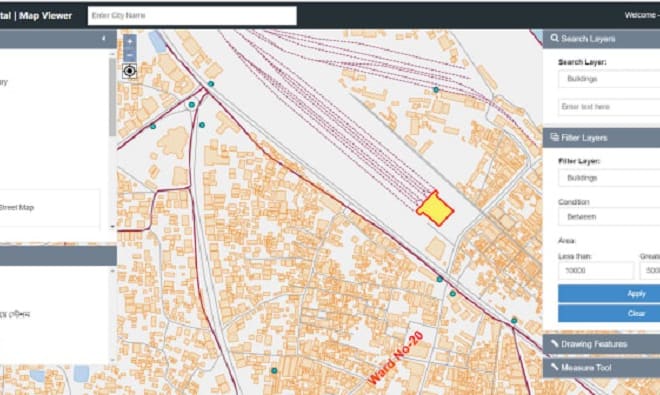Zoom out using the minus map control
The width and height of the screenshot is (660, 395).
pyautogui.click(x=130, y=55)
